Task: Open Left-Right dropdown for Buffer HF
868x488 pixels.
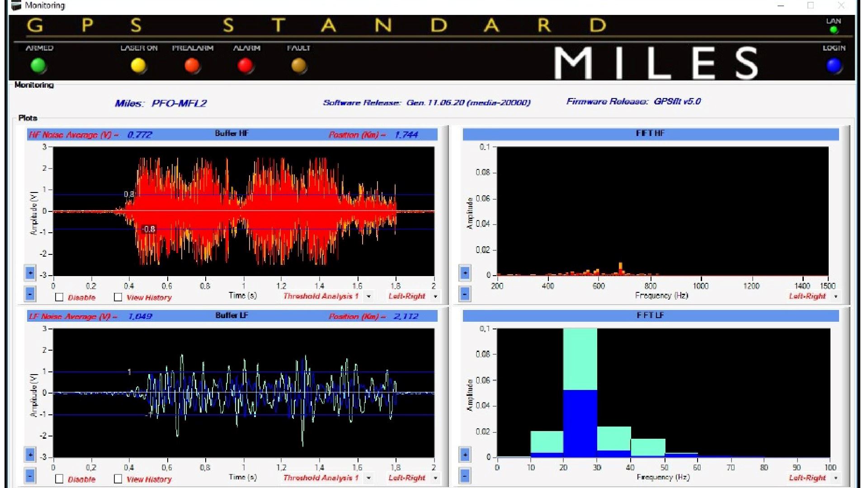Action: (435, 296)
